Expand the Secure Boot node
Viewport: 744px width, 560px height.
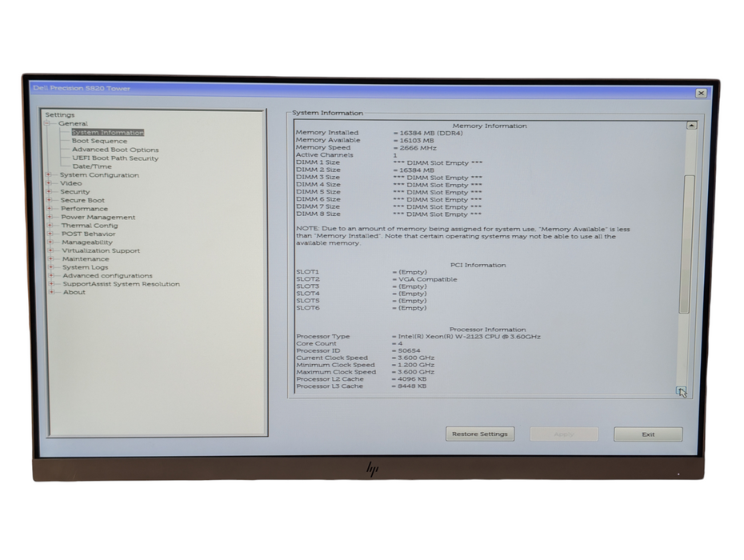(x=49, y=200)
